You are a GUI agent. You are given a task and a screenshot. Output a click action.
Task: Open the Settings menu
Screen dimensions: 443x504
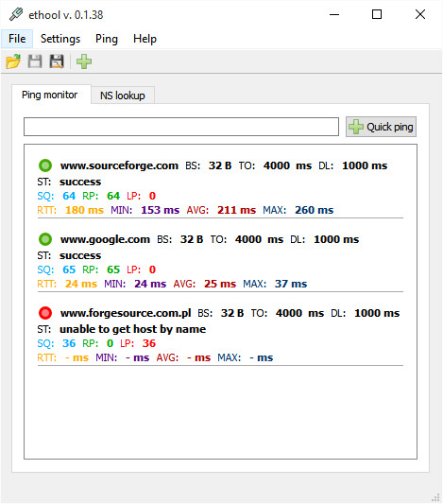[x=60, y=39]
